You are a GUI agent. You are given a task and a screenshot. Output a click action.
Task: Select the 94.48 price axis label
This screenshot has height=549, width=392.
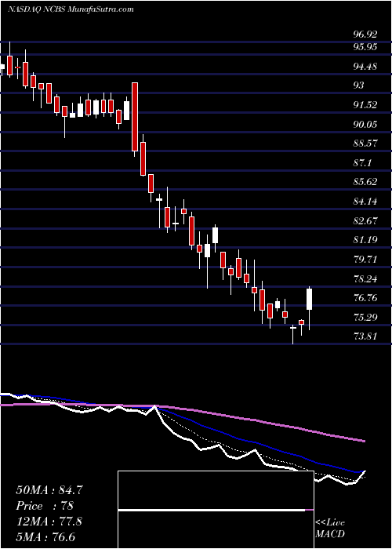point(365,66)
